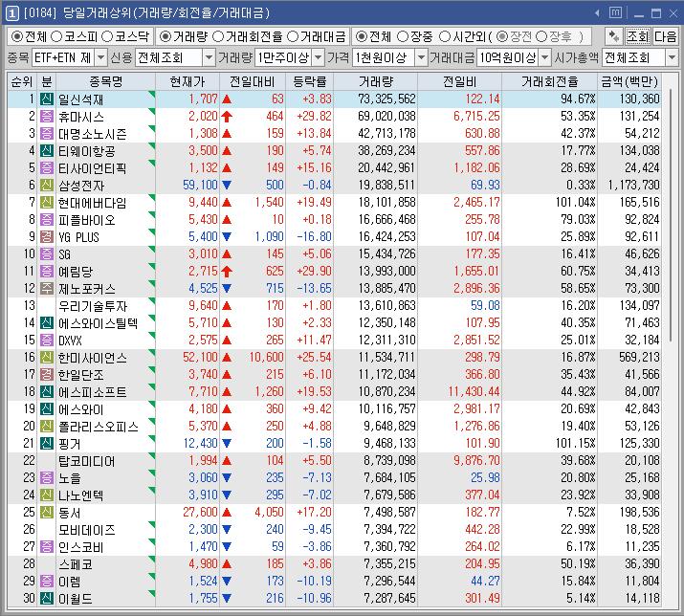
Task: Sort by the 등락률 column header
Action: (309, 81)
